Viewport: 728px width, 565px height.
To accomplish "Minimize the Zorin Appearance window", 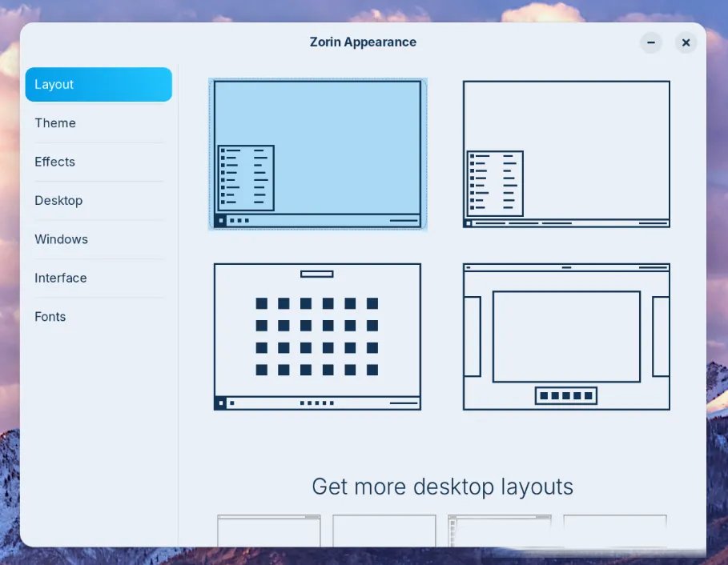I will click(x=651, y=42).
